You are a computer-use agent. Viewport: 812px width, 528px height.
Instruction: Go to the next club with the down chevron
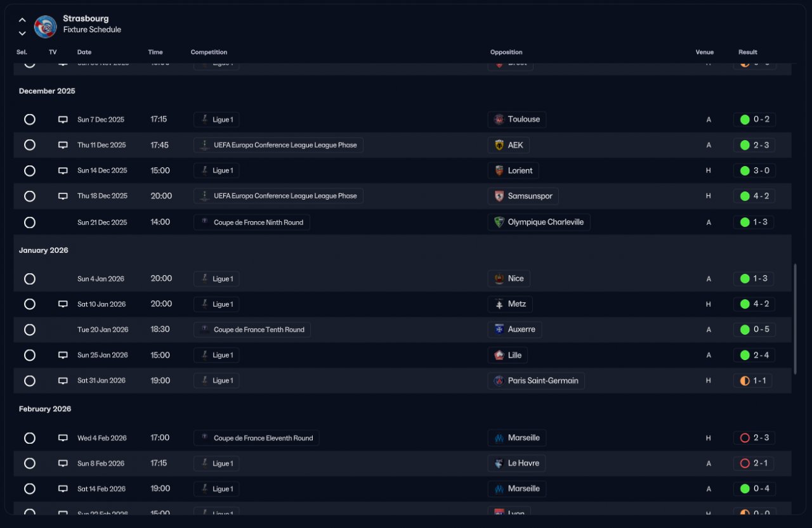pyautogui.click(x=22, y=33)
